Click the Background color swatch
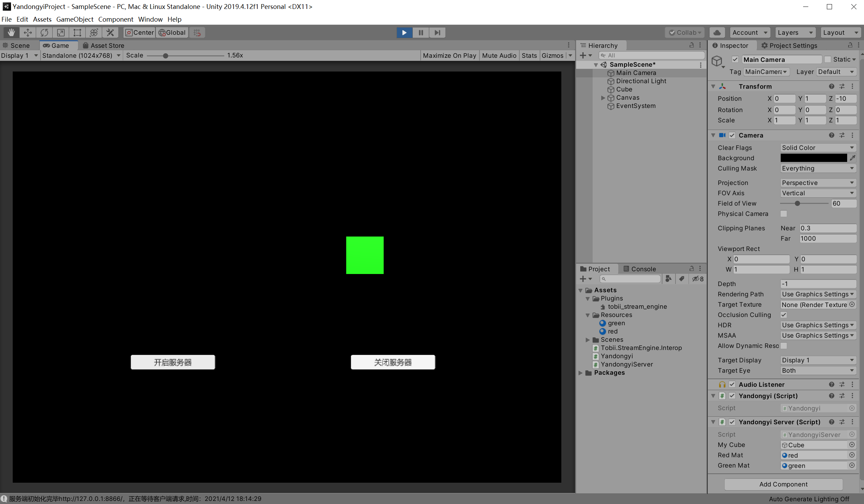Image resolution: width=864 pixels, height=504 pixels. tap(813, 158)
